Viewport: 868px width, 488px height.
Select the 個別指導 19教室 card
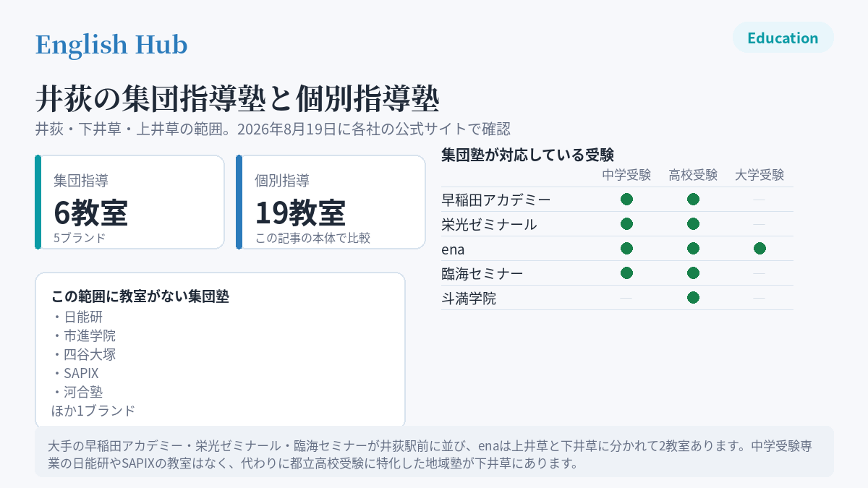point(331,202)
